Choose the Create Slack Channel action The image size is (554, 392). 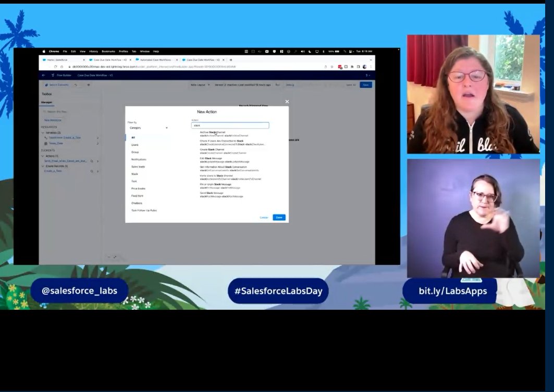223,151
